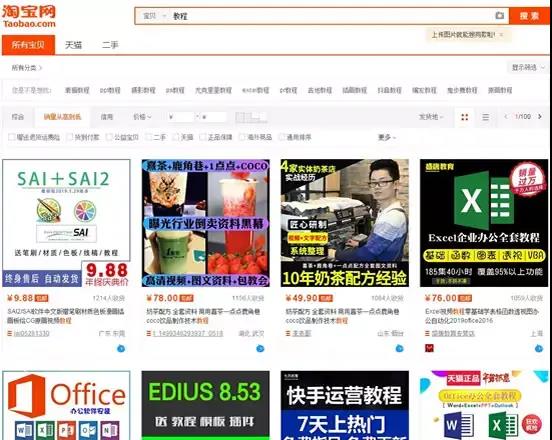Check 二手 filter checkbox
This screenshot has height=440, width=552.
149,137
